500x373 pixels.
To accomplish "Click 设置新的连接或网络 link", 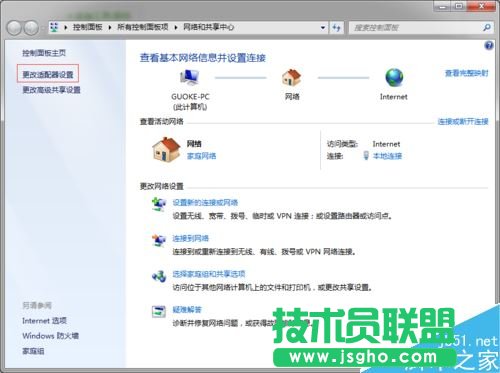I will point(205,202).
